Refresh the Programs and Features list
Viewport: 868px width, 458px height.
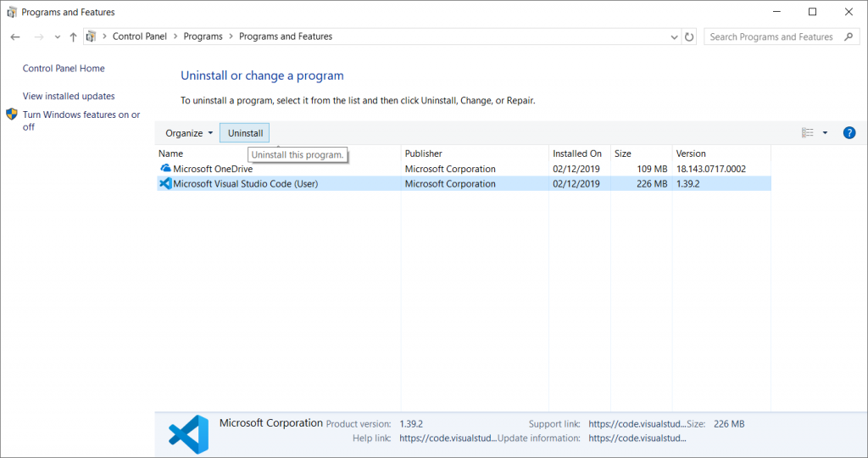tap(688, 37)
